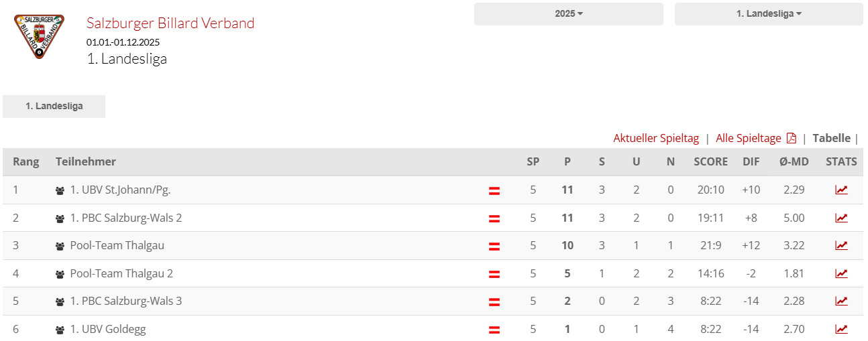Select the 1. Landesliga tab
Screen dimensions: 868x341
54,107
